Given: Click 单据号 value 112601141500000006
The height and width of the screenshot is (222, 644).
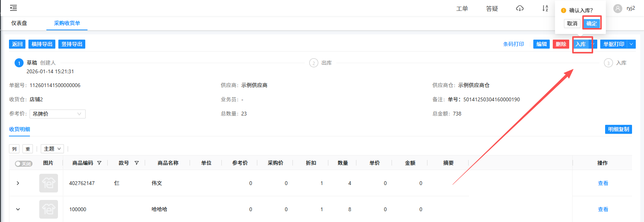Looking at the screenshot, I should click(x=55, y=85).
